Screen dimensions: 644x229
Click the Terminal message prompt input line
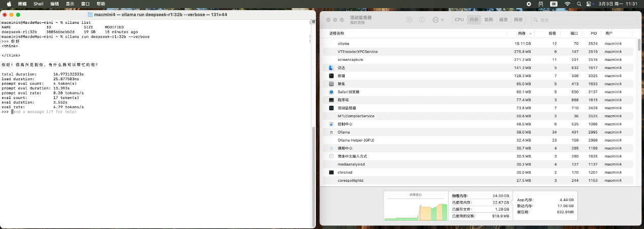[x=45, y=112]
